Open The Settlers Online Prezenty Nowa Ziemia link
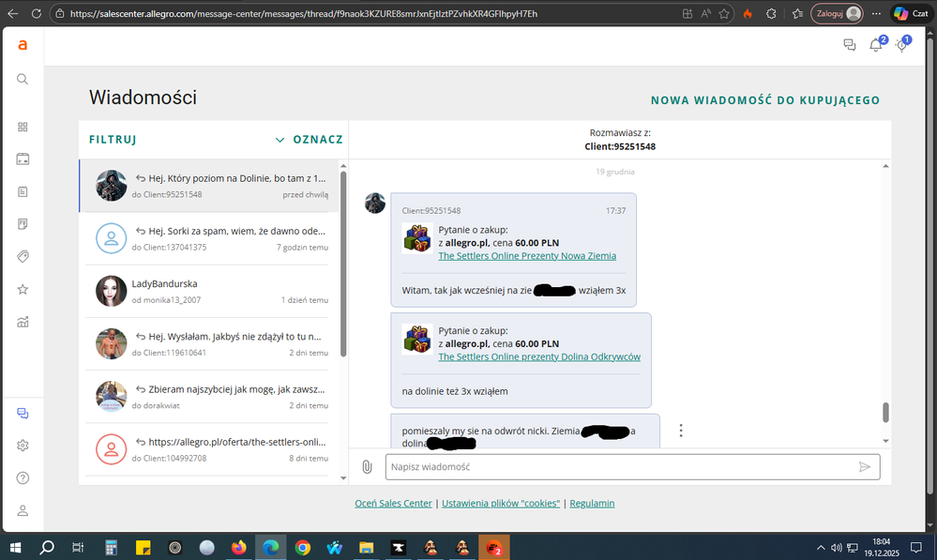This screenshot has height=560, width=937. (x=527, y=255)
